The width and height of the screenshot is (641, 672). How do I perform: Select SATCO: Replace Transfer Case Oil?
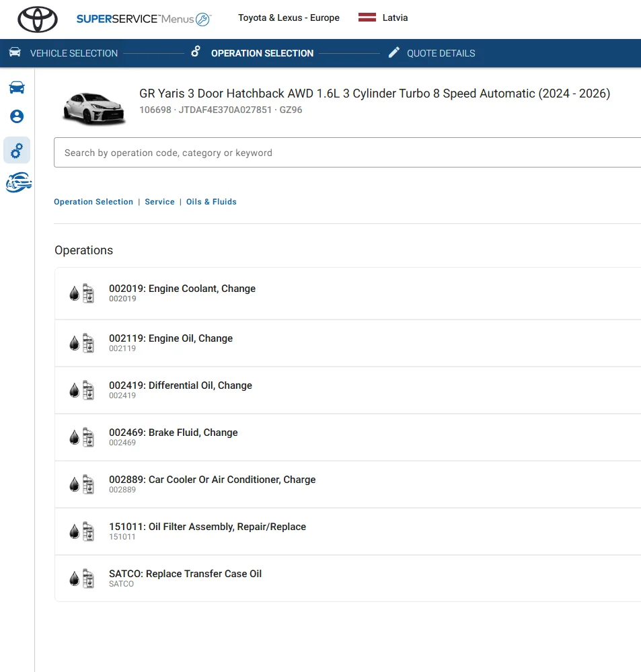coord(348,578)
